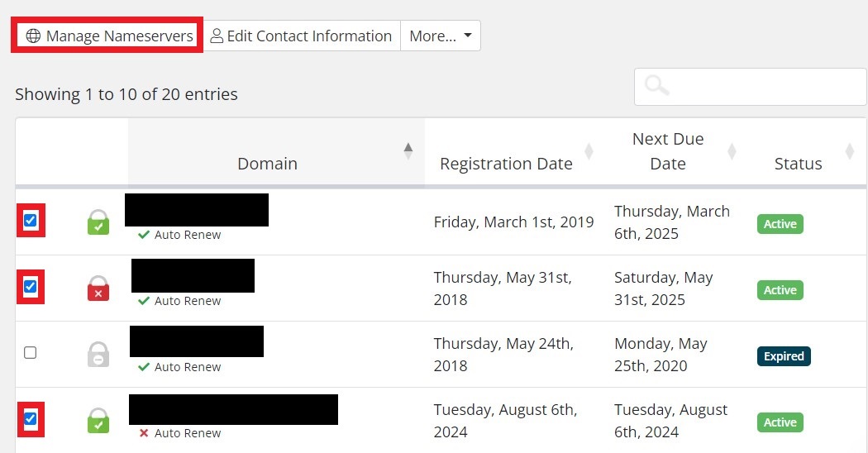Image resolution: width=868 pixels, height=453 pixels.
Task: Click the Manage Nameservers button
Action: (x=110, y=36)
